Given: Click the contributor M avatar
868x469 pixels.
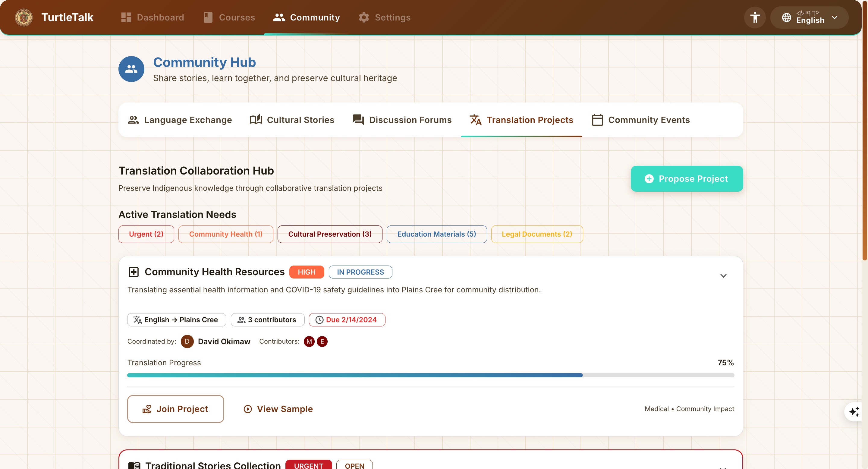Looking at the screenshot, I should (309, 341).
